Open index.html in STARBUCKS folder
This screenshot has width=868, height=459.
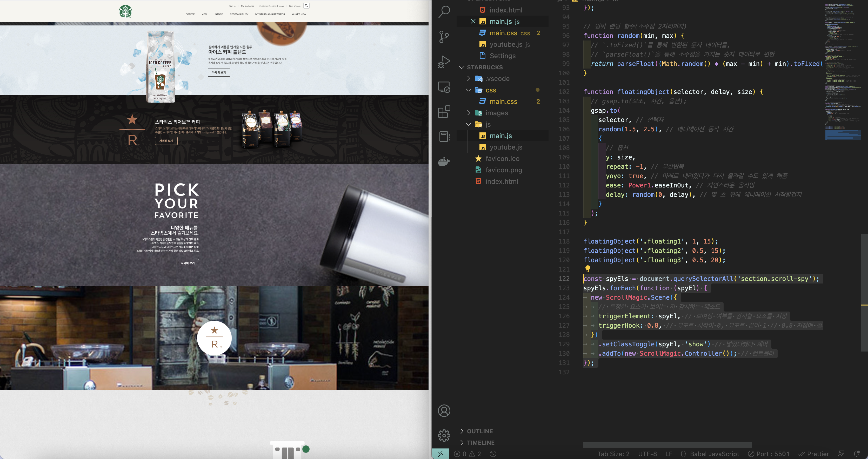point(501,181)
